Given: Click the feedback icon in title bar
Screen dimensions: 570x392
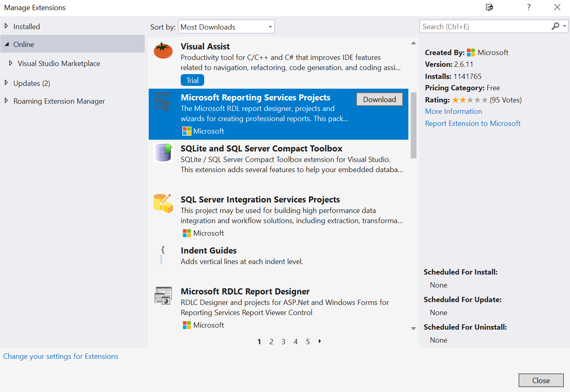Looking at the screenshot, I should (x=489, y=7).
